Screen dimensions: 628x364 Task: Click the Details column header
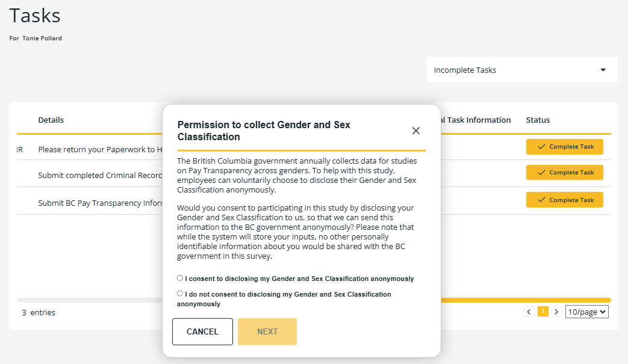(x=51, y=120)
